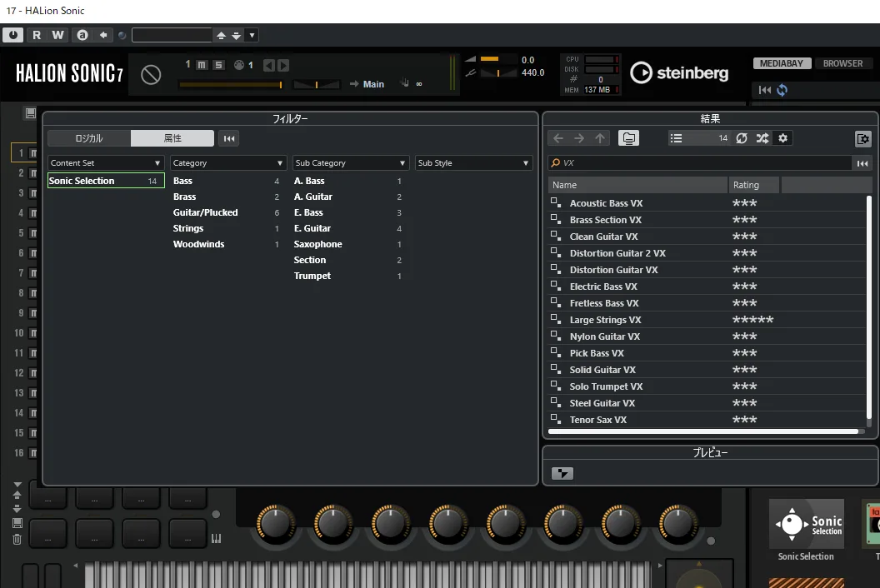Switch to the BROWSER tab
880x588 pixels.
(842, 63)
